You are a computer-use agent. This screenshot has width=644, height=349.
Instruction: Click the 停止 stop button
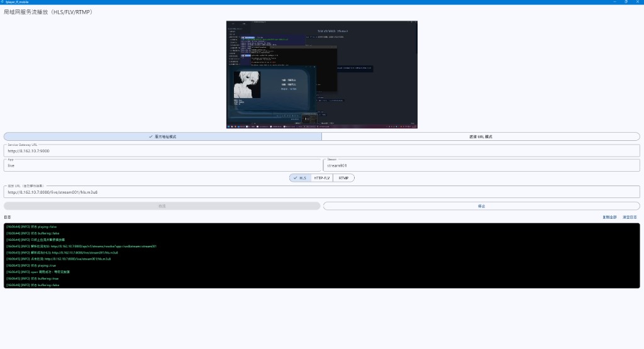click(481, 206)
